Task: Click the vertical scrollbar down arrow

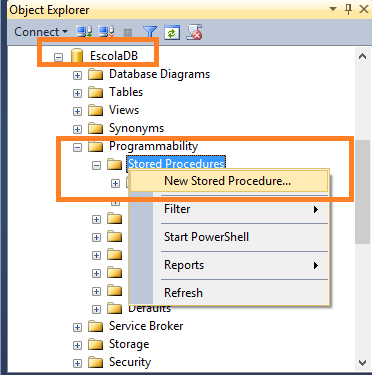Action: point(362,362)
